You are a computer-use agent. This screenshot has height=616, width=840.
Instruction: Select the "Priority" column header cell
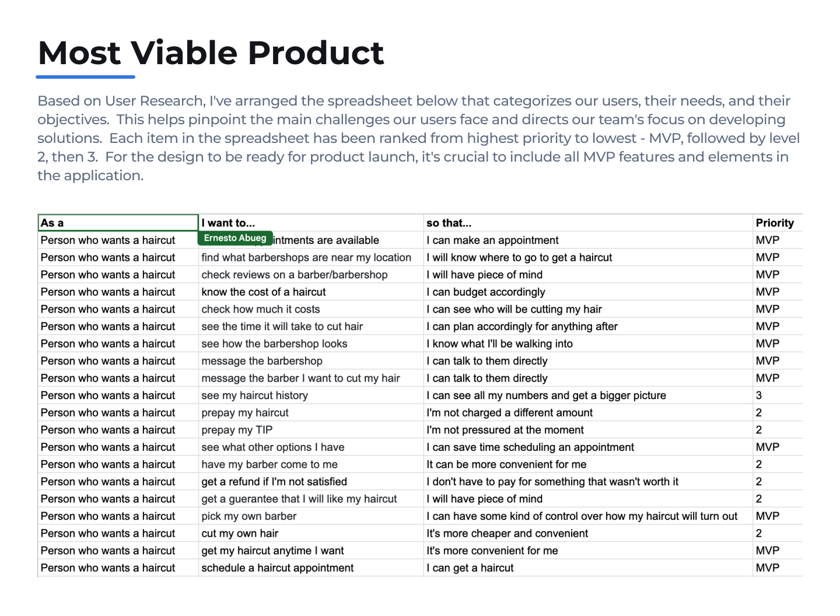pos(775,223)
